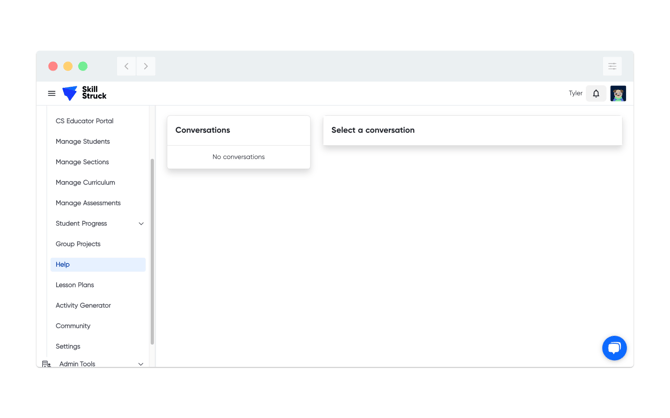Open Manage Students page
The width and height of the screenshot is (670, 418).
tap(82, 142)
